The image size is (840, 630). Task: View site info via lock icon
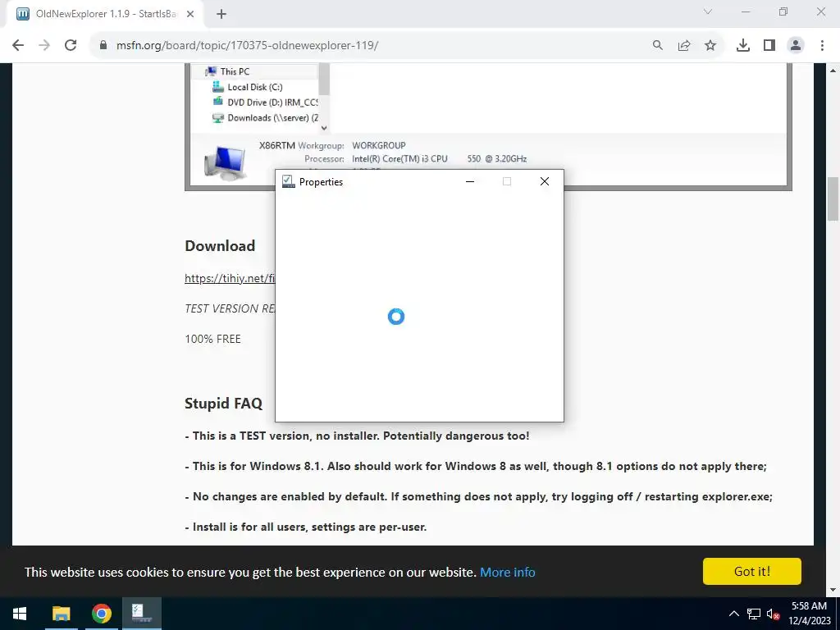[x=103, y=46]
